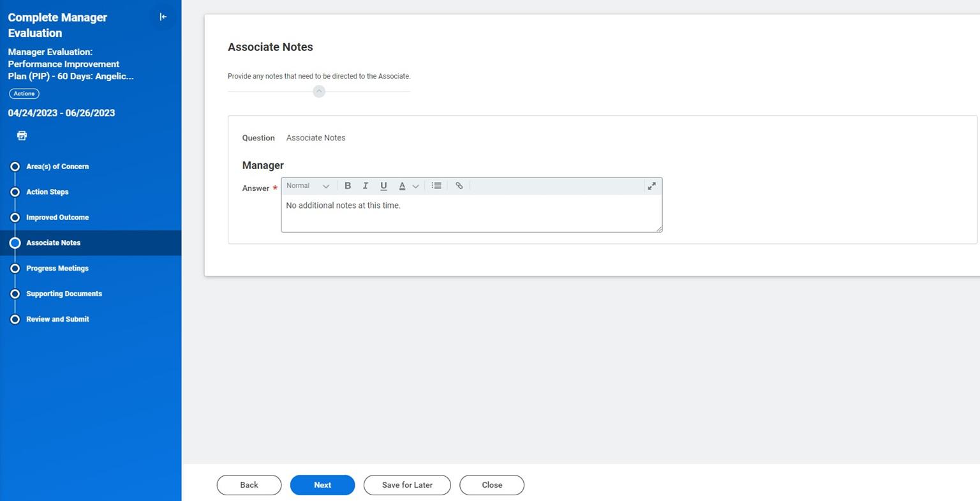The width and height of the screenshot is (980, 501).
Task: Toggle bold formatting in the answer editor
Action: click(348, 186)
